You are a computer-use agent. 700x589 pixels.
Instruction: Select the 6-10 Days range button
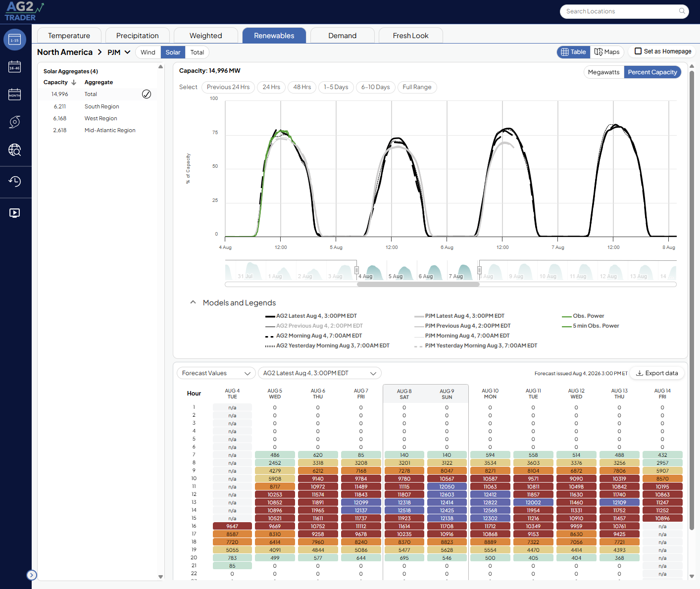coord(375,87)
